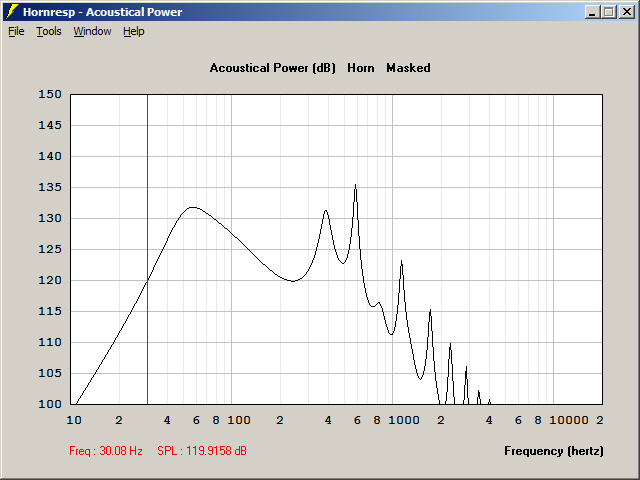Close the Acoustical Power window
Image resolution: width=640 pixels, height=480 pixels.
click(x=626, y=12)
